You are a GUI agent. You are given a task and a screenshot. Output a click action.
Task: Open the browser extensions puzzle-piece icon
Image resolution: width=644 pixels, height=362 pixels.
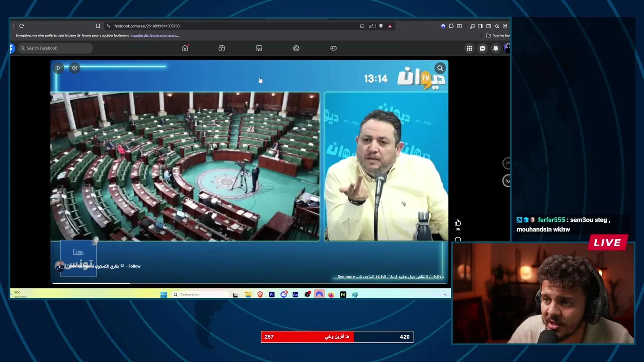(451, 26)
